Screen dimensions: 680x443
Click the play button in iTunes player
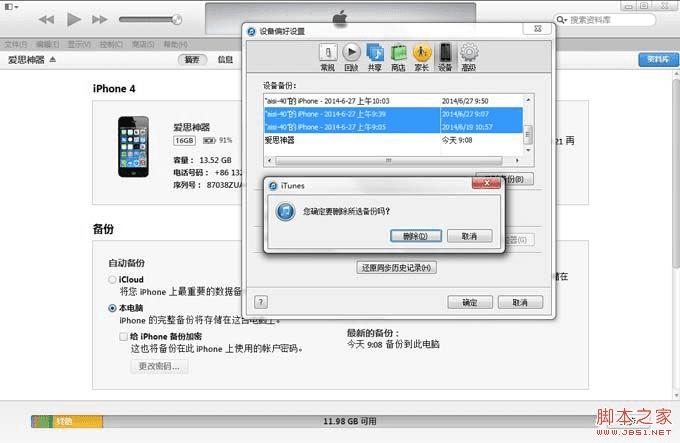(74, 19)
